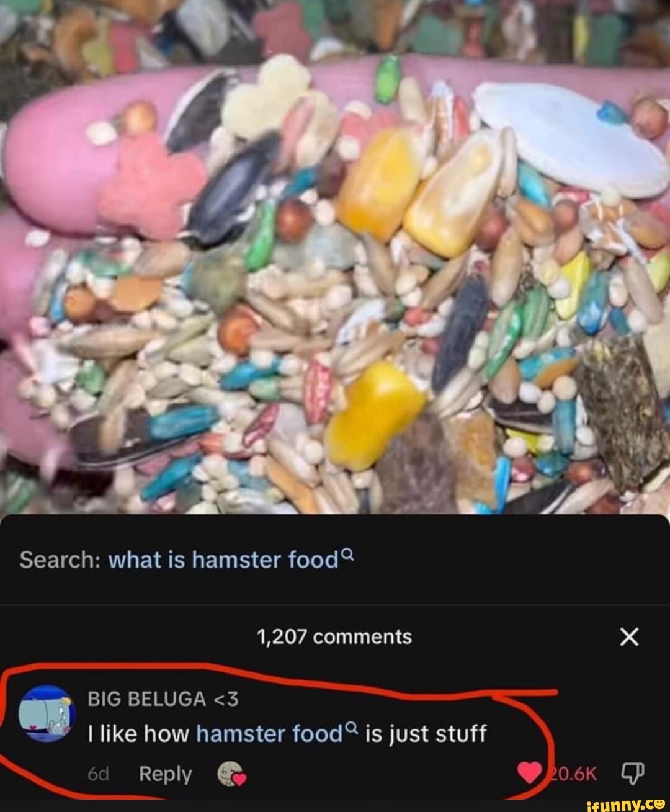Open 'what is hamster food' search link
Image resolution: width=670 pixels, height=812 pixels.
click(x=223, y=560)
